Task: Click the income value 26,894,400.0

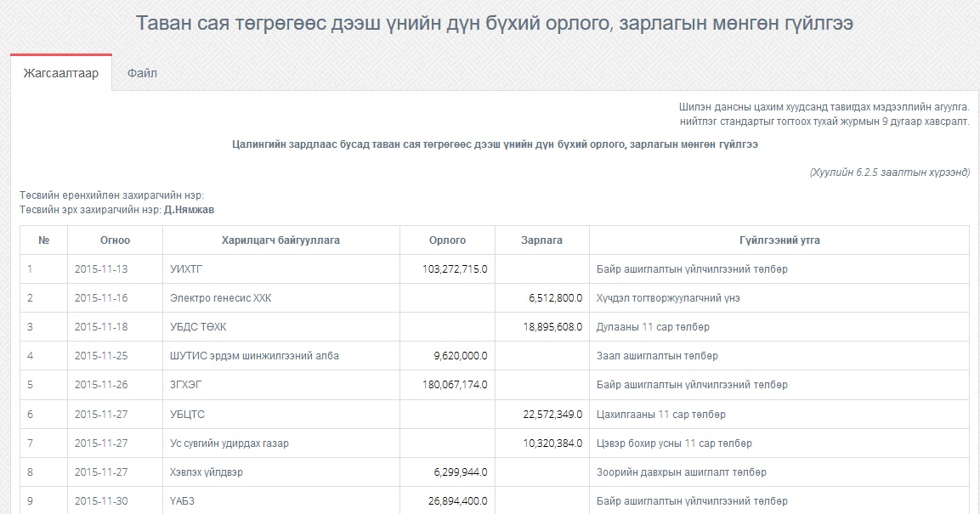Action: coord(457,501)
